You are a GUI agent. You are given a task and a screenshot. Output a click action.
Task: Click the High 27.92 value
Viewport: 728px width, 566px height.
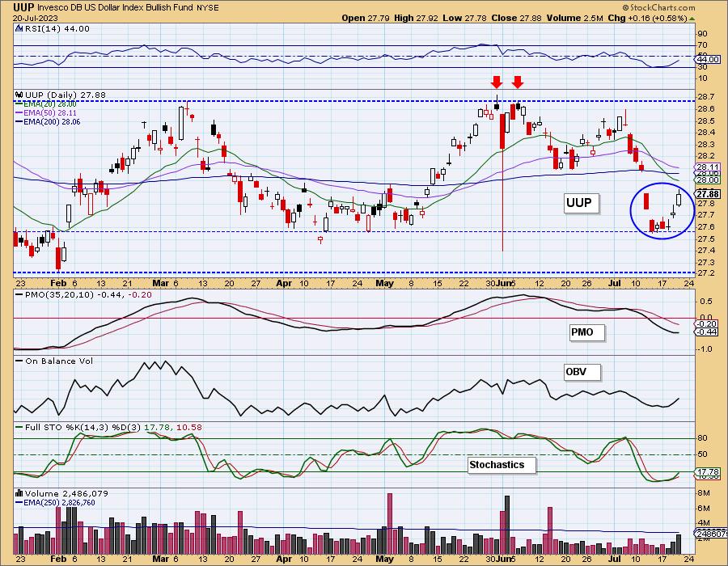pos(416,18)
